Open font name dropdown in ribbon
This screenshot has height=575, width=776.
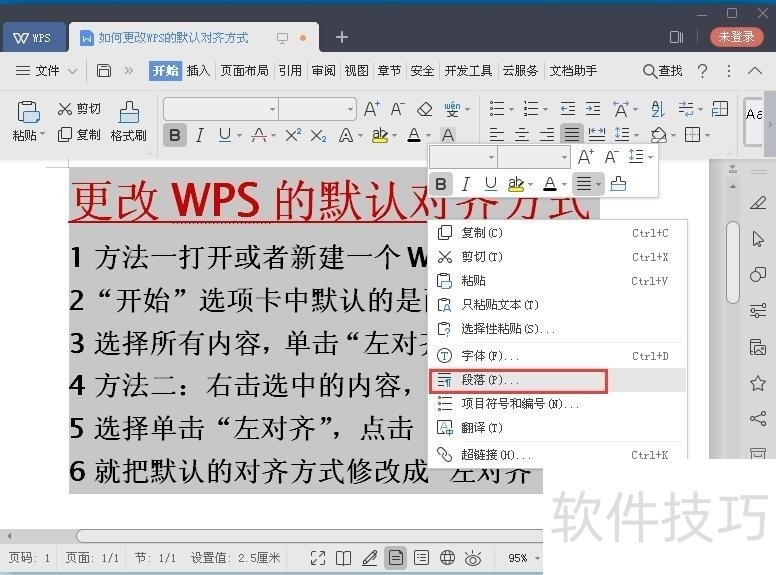coord(272,109)
